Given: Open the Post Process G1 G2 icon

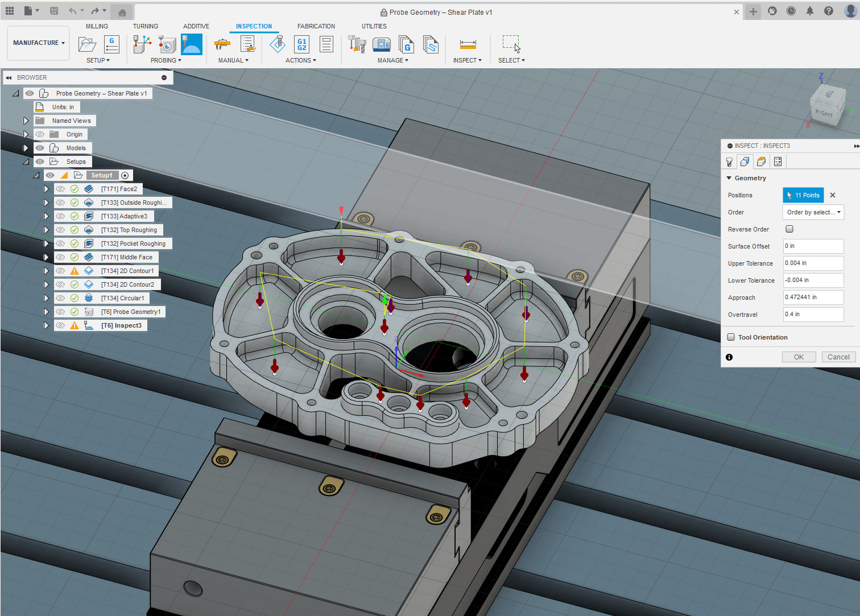Looking at the screenshot, I should 302,44.
